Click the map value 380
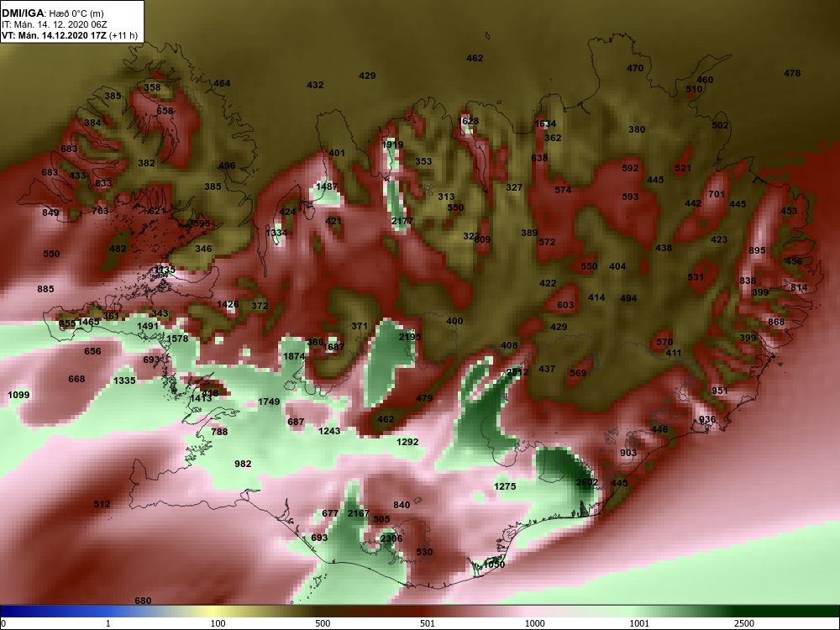The image size is (840, 630). (637, 129)
